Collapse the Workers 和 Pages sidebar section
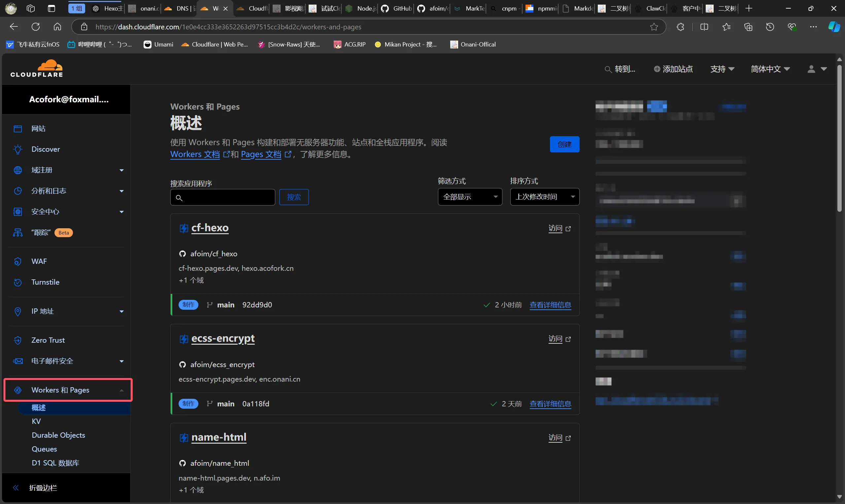Viewport: 845px width, 504px height. 121,391
